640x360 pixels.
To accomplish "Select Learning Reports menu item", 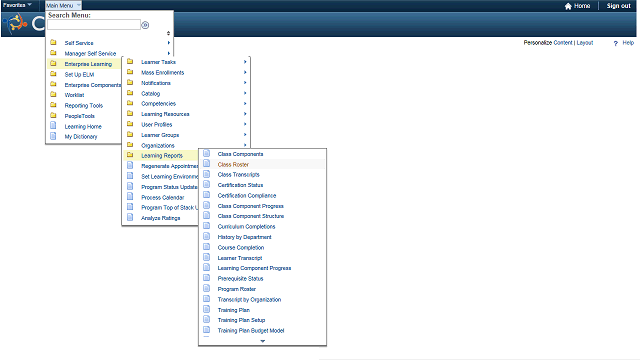I will click(161, 156).
